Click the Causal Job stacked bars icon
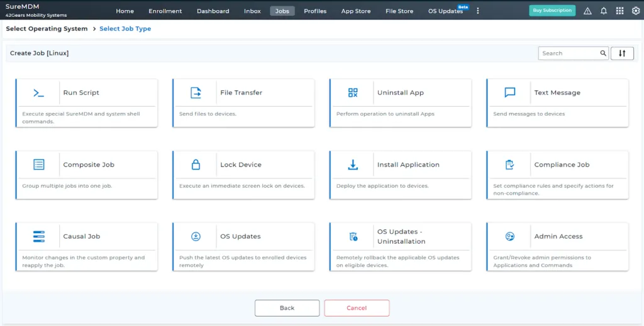The height and width of the screenshot is (326, 644). tap(38, 236)
